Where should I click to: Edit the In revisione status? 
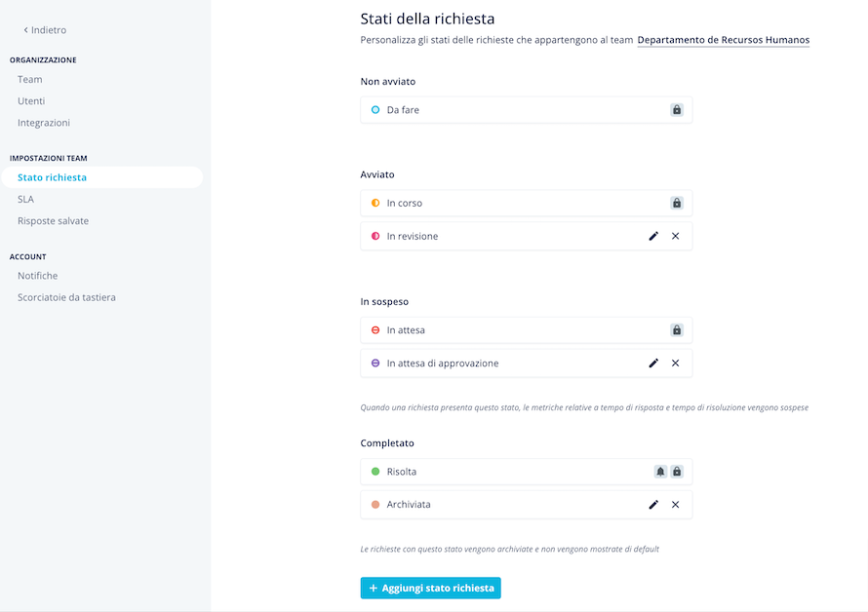pos(653,236)
